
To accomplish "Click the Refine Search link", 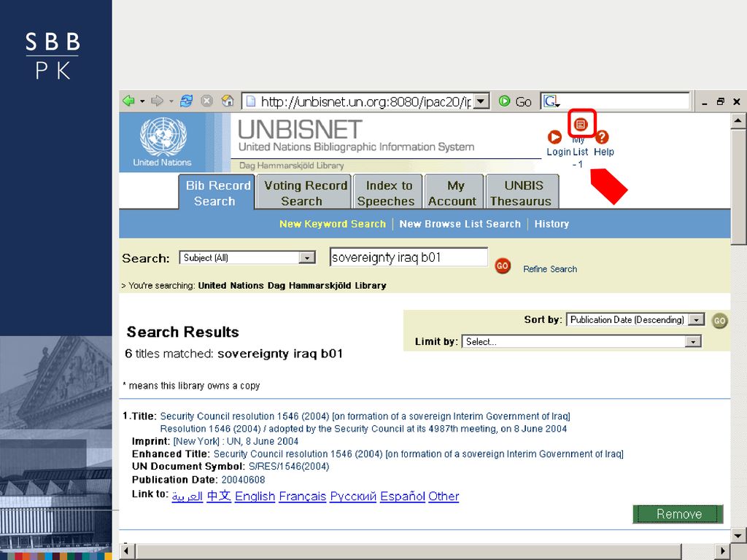I will tap(550, 269).
